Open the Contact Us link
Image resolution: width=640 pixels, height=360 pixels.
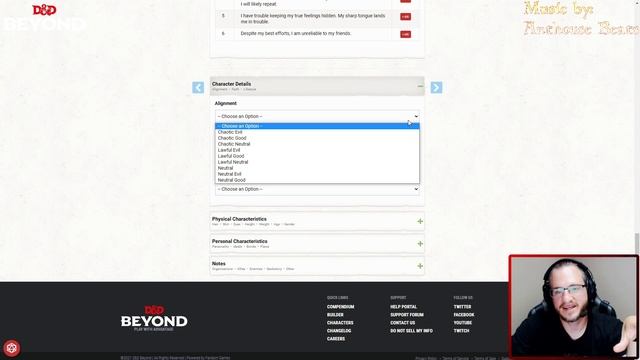[402, 323]
